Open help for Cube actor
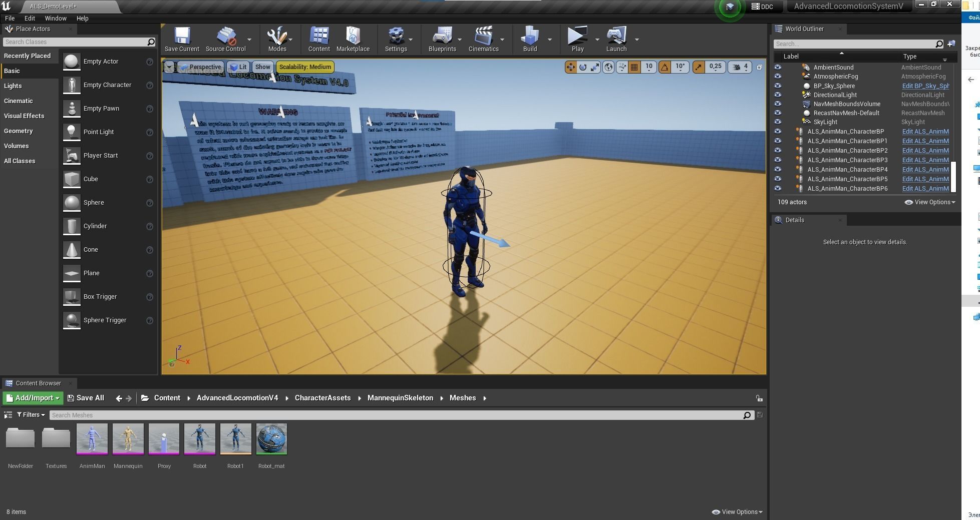The width and height of the screenshot is (980, 520). point(149,179)
